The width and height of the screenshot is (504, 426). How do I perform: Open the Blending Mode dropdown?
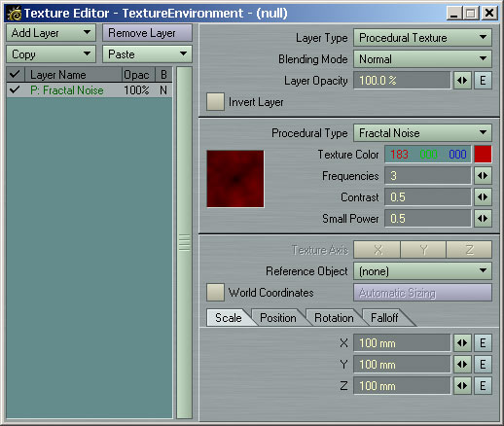422,59
